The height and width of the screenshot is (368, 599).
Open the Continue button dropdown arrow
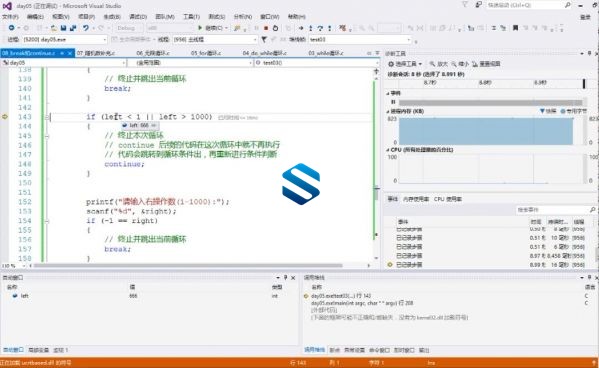pos(226,28)
